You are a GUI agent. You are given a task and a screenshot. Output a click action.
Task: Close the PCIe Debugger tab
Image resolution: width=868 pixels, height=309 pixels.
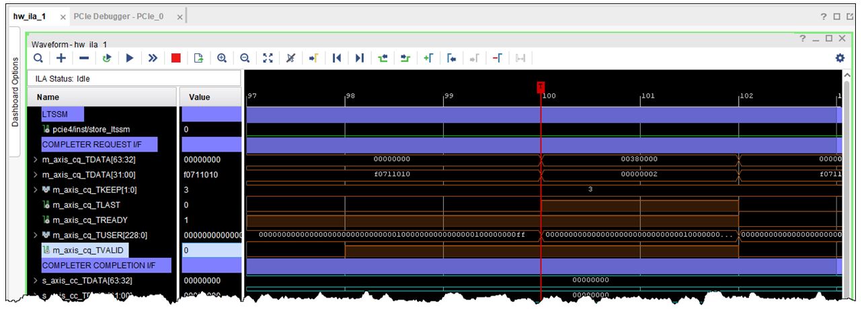point(180,17)
